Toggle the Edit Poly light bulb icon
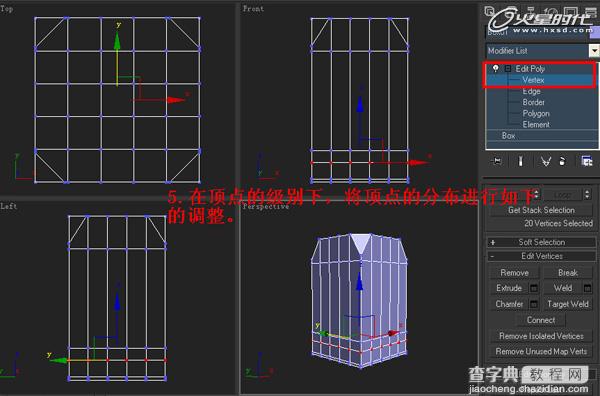The height and width of the screenshot is (396, 600). [496, 68]
